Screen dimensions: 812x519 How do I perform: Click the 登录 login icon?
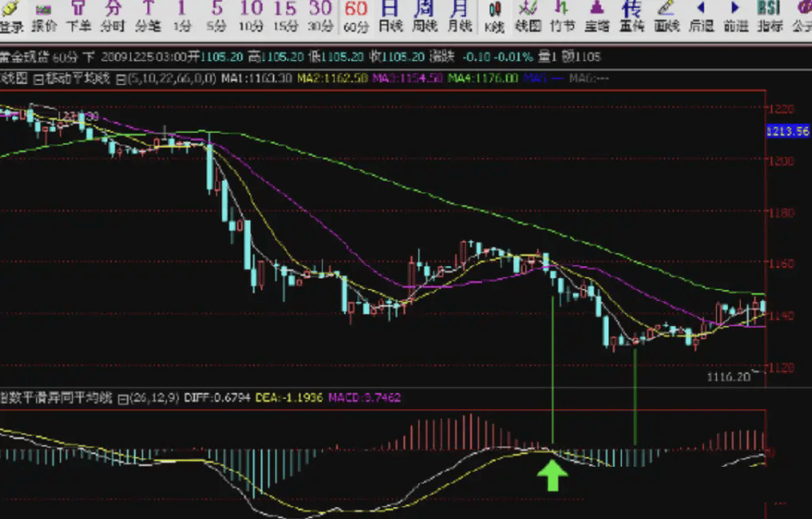click(10, 17)
